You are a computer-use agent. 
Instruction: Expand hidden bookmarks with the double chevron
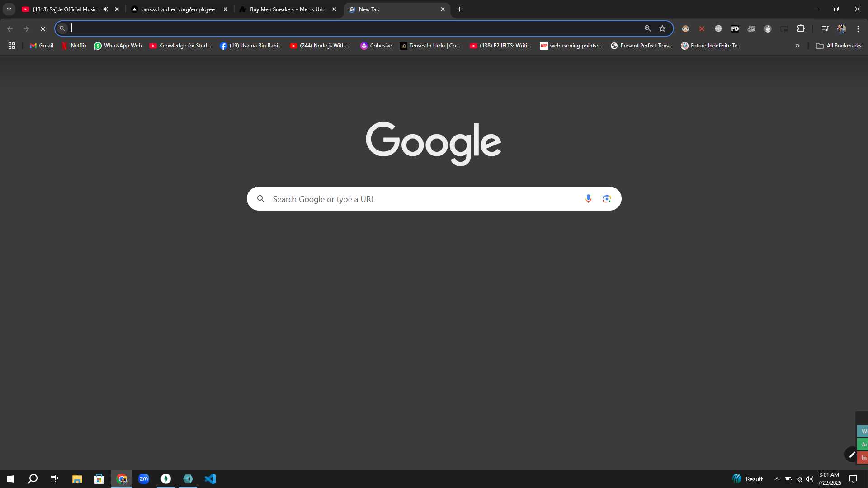(797, 46)
